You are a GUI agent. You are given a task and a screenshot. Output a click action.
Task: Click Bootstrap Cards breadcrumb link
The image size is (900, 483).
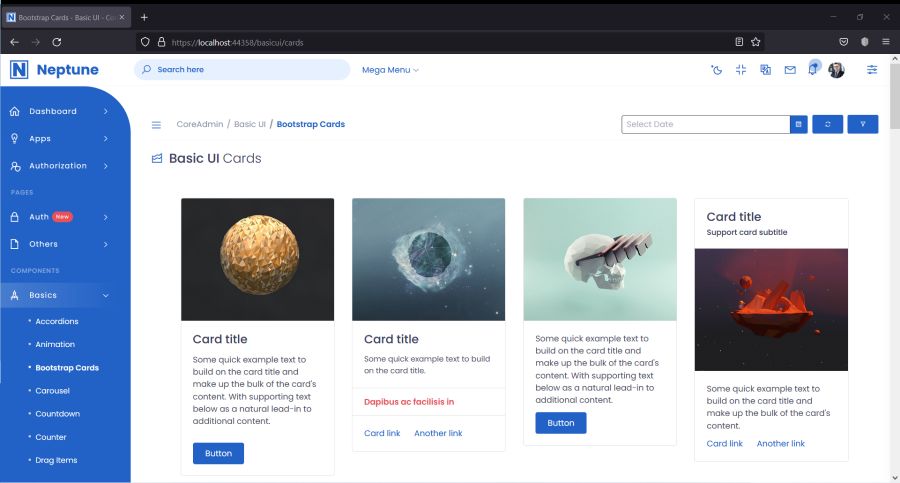coord(311,124)
